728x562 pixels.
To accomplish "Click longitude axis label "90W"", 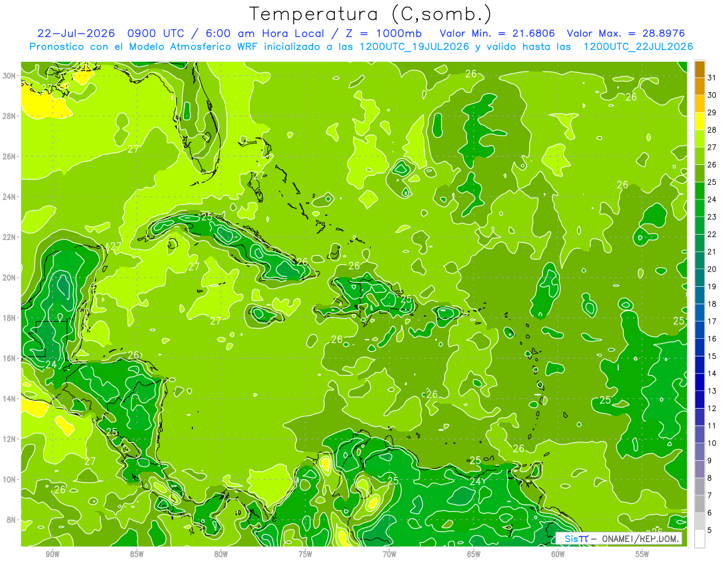I will click(52, 554).
